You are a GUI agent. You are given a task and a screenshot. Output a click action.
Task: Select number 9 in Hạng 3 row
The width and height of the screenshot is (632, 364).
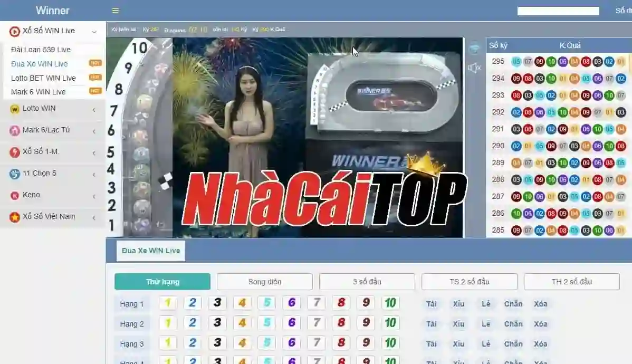point(366,343)
